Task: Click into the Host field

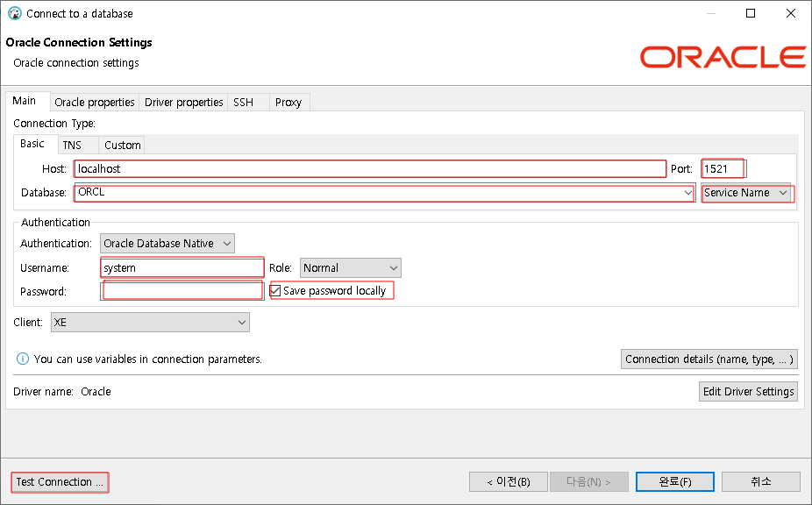Action: coord(370,169)
